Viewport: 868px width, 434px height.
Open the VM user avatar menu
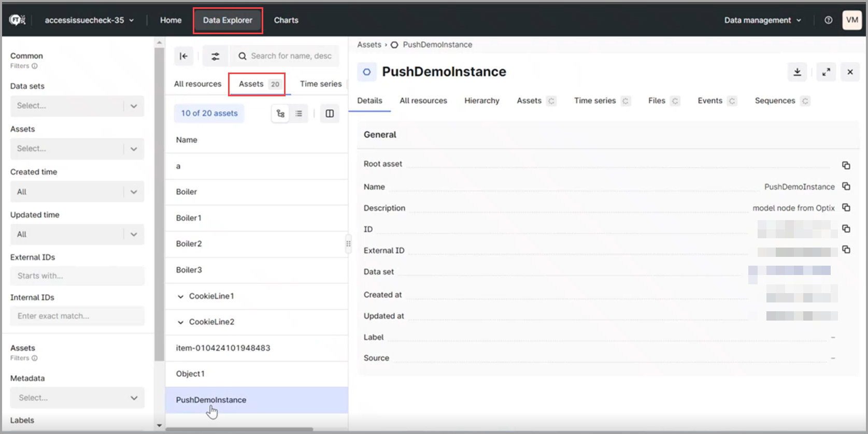pos(852,20)
